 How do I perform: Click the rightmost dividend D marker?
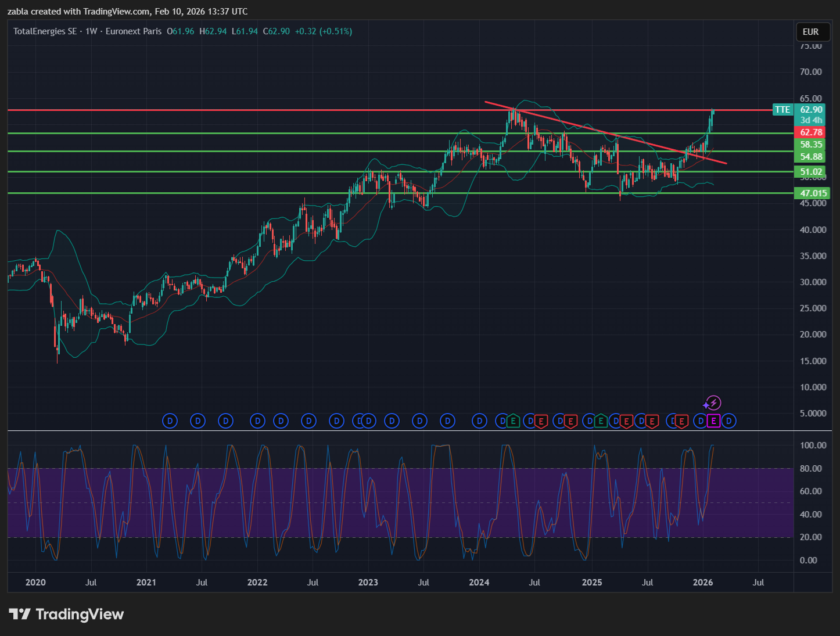pyautogui.click(x=729, y=421)
